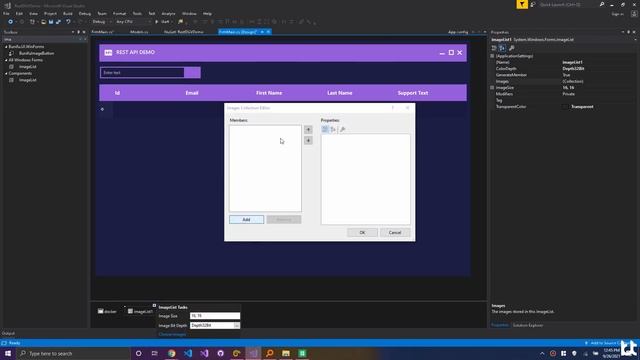Click the Undo toolbar icon
The image size is (640, 360).
point(68,22)
